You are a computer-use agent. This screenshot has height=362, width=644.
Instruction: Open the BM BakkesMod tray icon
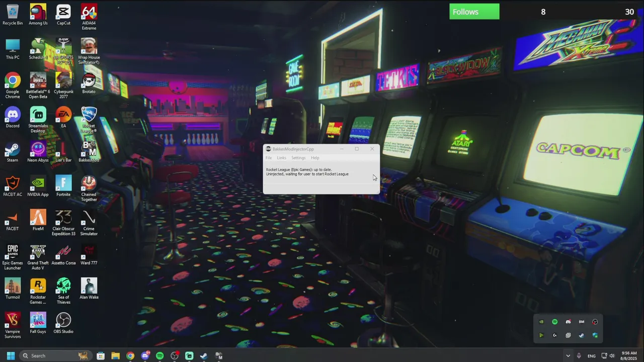[581, 322]
